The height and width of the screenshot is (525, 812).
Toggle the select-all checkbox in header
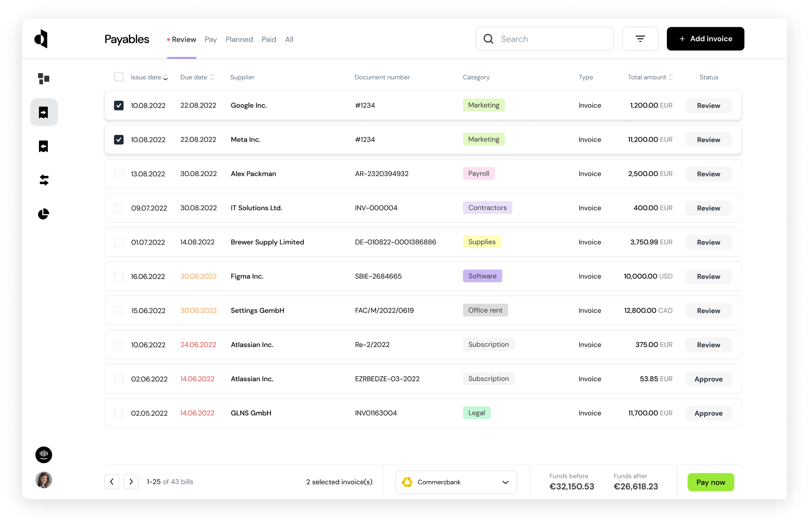click(x=119, y=77)
